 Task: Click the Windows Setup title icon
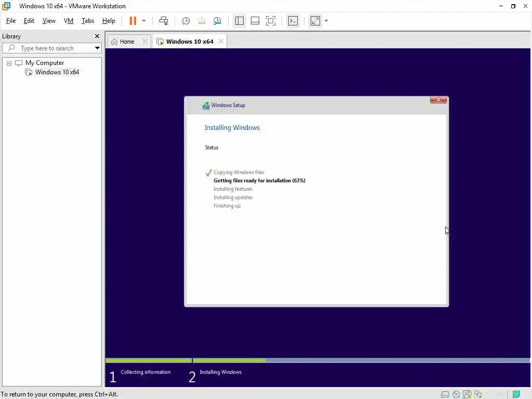206,105
